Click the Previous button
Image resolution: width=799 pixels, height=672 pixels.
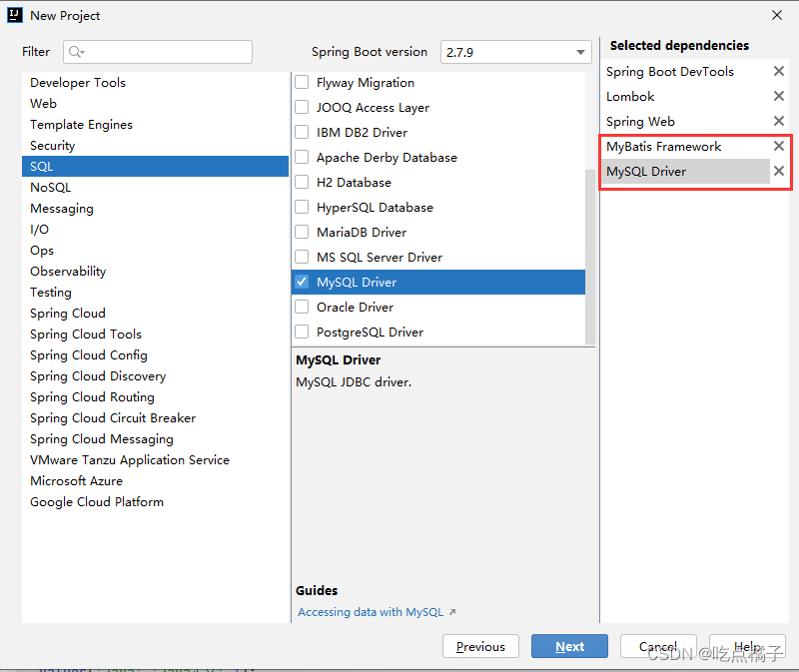coord(480,646)
